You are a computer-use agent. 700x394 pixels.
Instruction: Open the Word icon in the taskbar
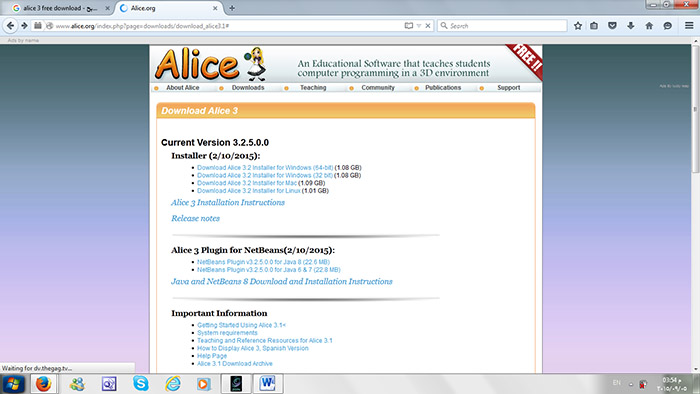tap(268, 383)
